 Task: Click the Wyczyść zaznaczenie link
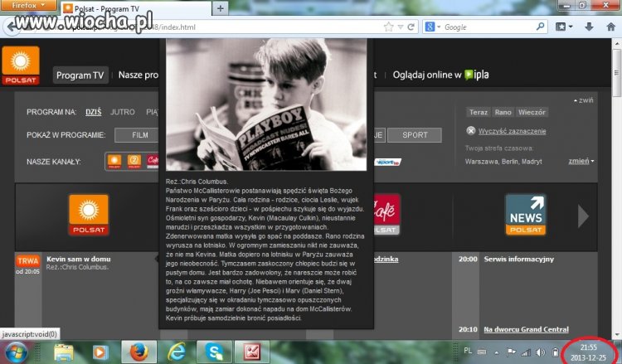pos(513,131)
